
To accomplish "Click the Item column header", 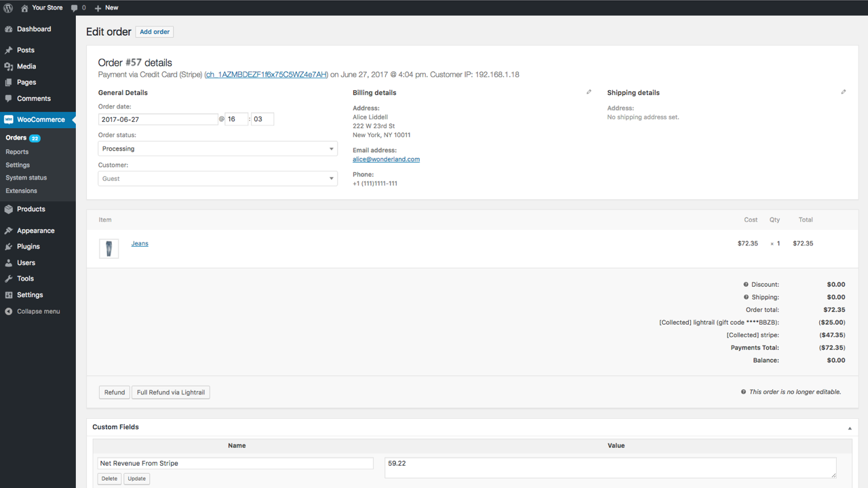I will tap(105, 220).
